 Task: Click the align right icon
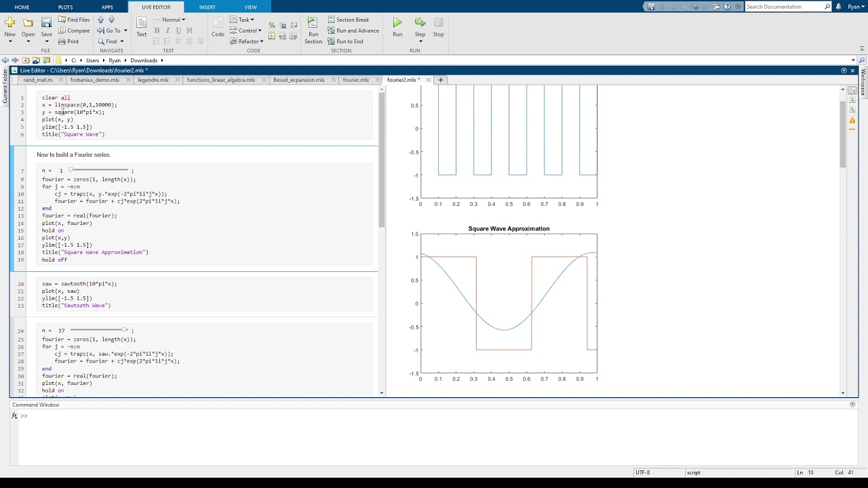(x=200, y=41)
